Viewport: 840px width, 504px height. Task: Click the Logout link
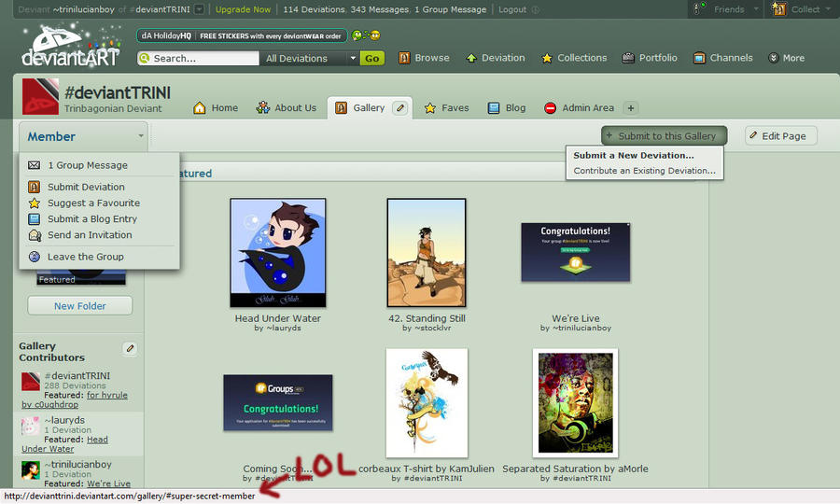click(x=512, y=9)
